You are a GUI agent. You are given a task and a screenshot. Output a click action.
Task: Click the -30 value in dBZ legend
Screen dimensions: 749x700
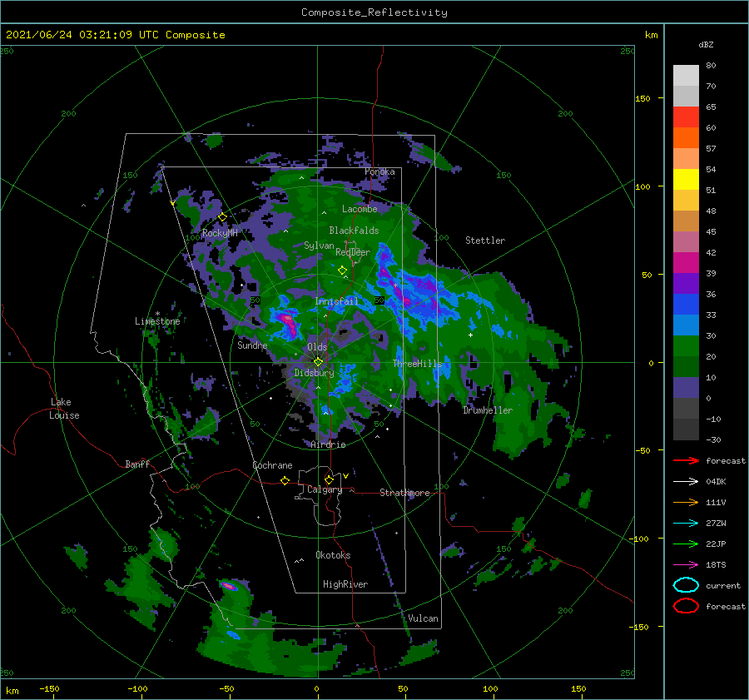[x=713, y=439]
